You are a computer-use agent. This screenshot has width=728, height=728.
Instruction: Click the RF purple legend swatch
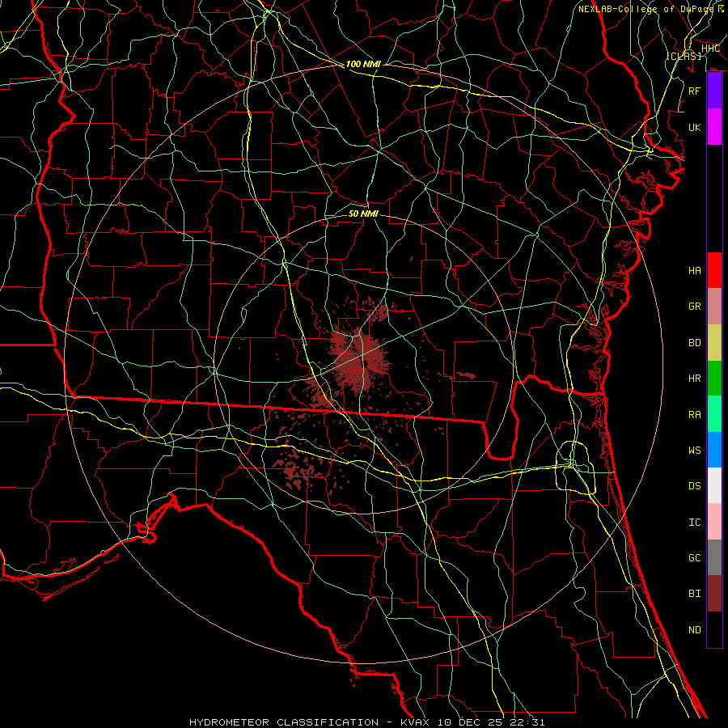click(714, 91)
